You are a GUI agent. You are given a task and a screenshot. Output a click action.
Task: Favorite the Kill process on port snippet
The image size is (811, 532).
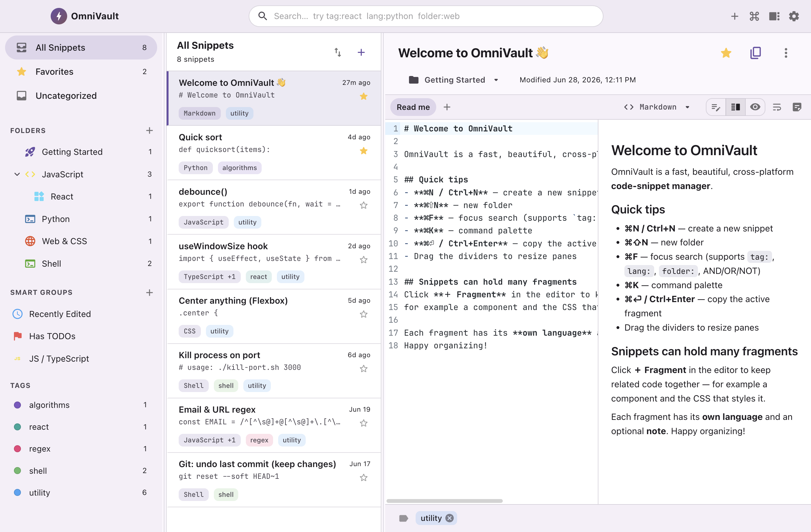coord(364,369)
